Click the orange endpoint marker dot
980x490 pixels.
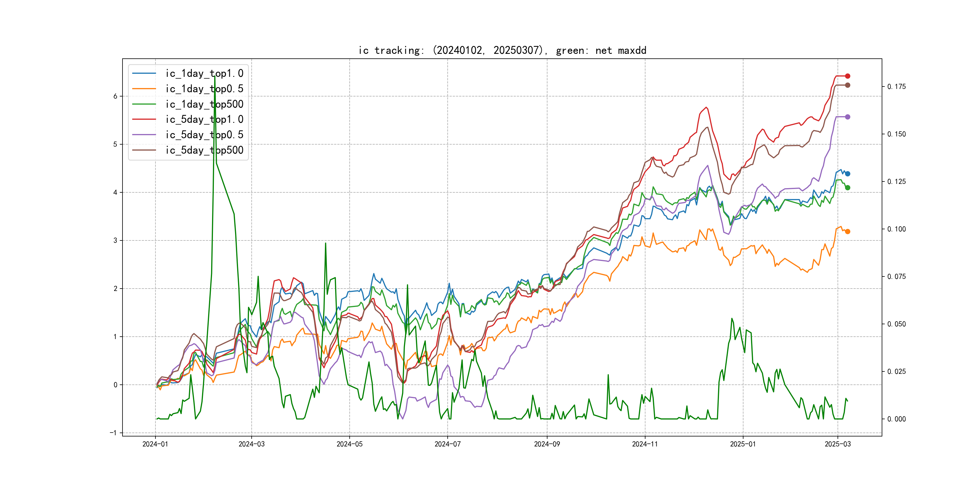pos(848,232)
